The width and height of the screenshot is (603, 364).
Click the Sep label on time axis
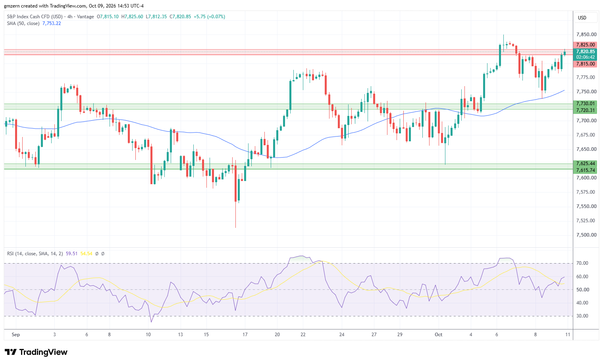tap(15, 335)
